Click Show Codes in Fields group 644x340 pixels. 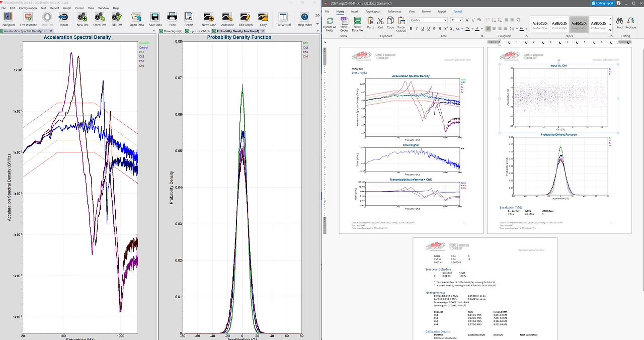click(x=344, y=25)
